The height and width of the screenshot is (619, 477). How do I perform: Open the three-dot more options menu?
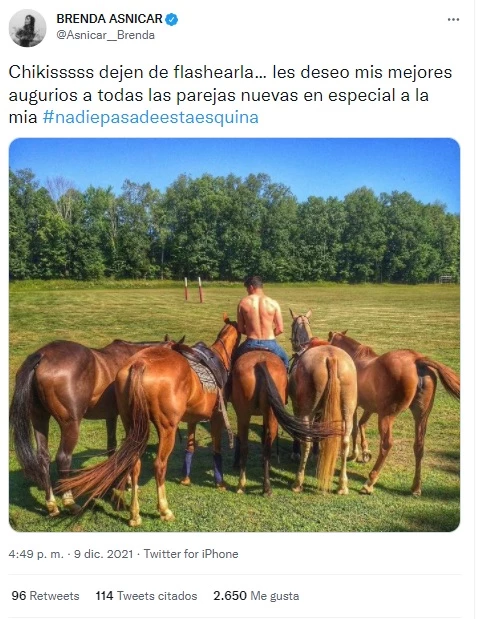pos(453,19)
